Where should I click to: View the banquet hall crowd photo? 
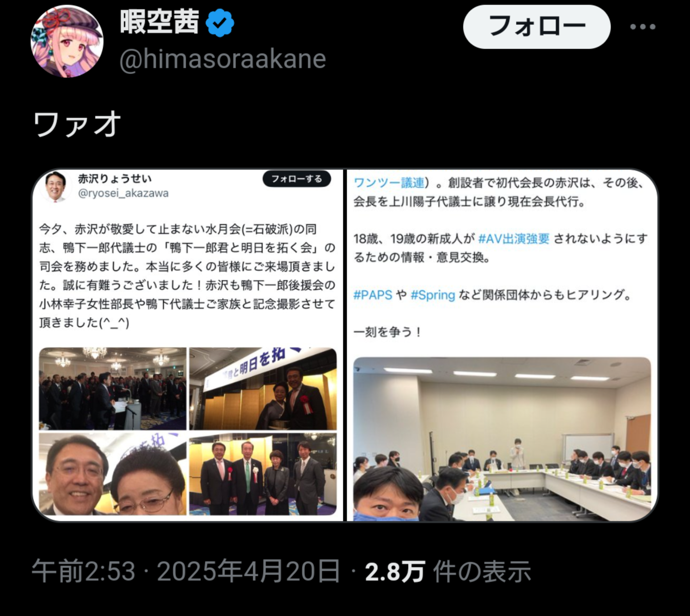point(113,389)
